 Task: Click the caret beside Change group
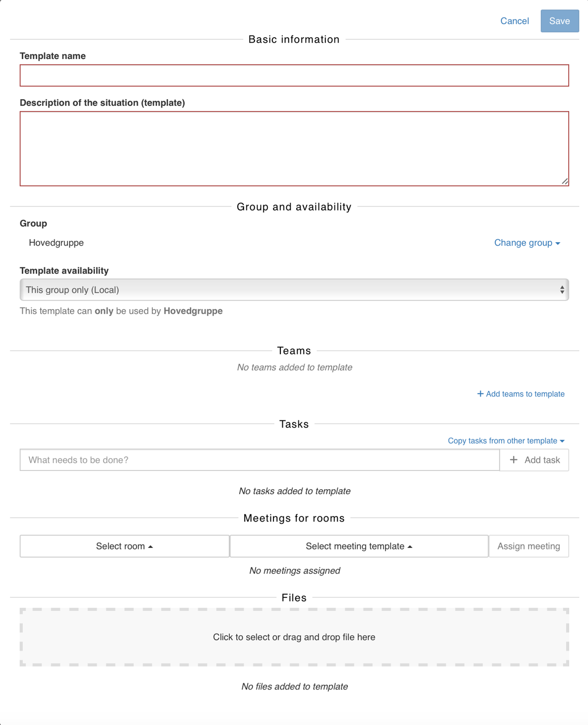tap(558, 244)
